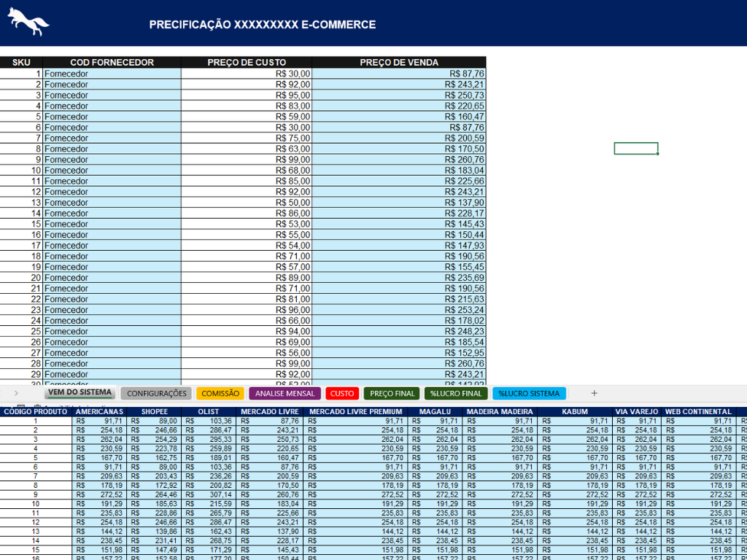747x560 pixels.
Task: Switch to the CONFIGURAÇÕES sheet tab
Action: tap(156, 394)
